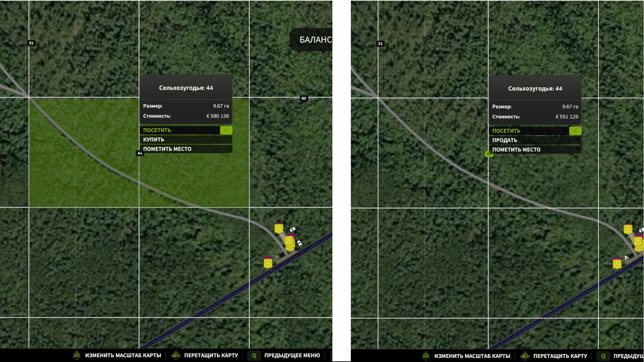Select ПОСЕТИТЬ above the ПРОДАТЬ option
Viewport: 644px width, 362px height.
pos(535,131)
